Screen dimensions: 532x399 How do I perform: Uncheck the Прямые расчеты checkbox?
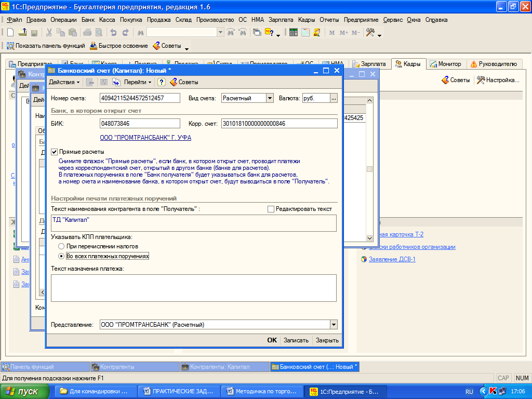tap(54, 152)
